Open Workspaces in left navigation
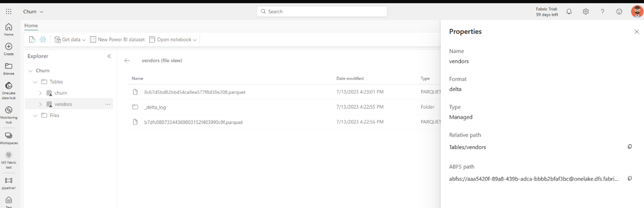 8,138
